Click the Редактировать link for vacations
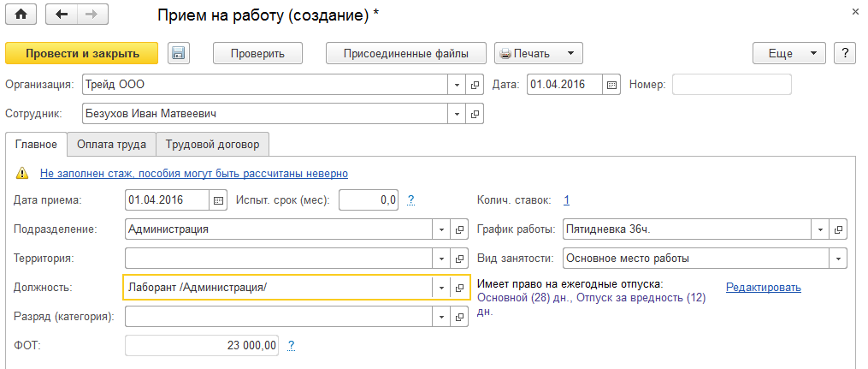 (763, 288)
